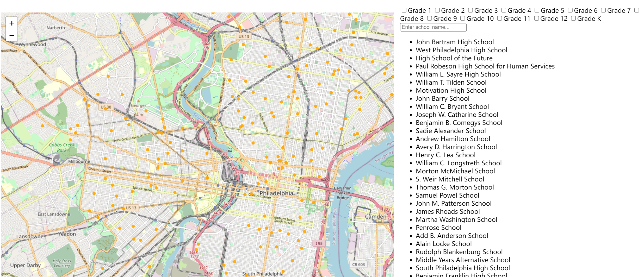Click the East Lansdowne map label
Image resolution: width=644 pixels, height=277 pixels.
54,214
